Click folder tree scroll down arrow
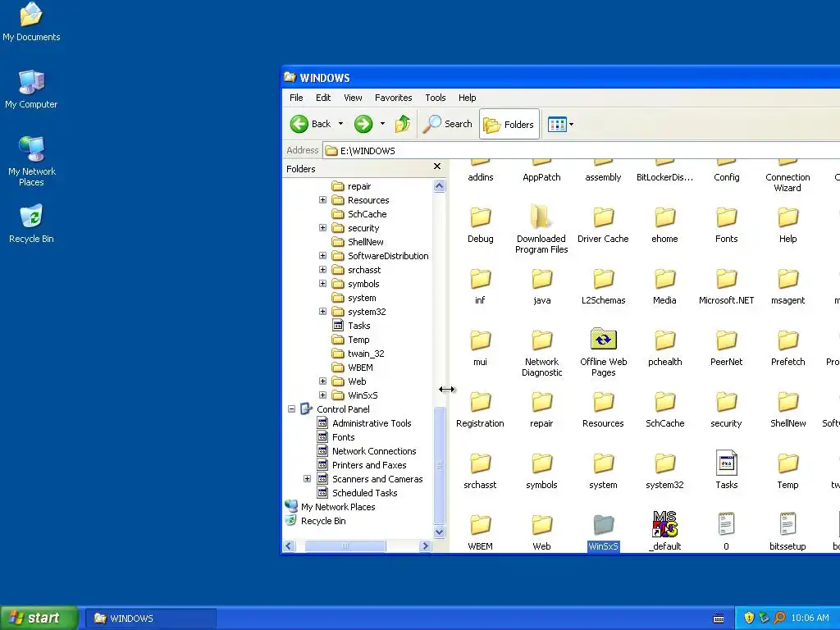This screenshot has width=840, height=630. 440,532
